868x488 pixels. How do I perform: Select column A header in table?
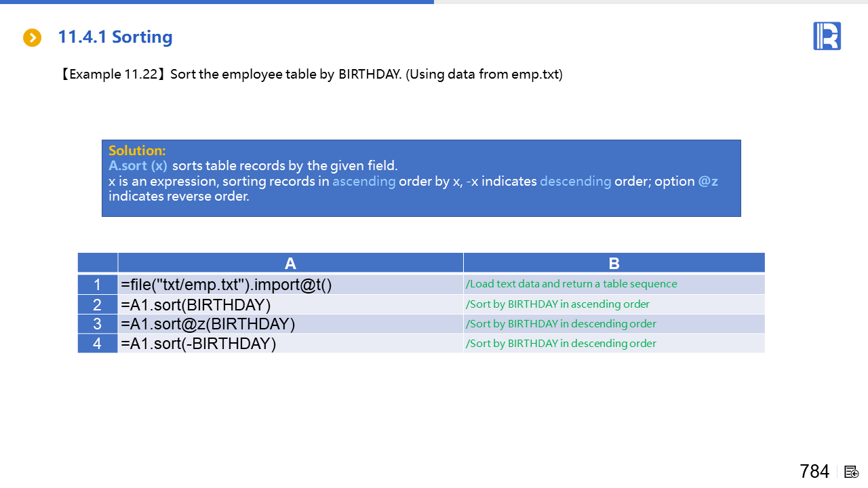[290, 263]
